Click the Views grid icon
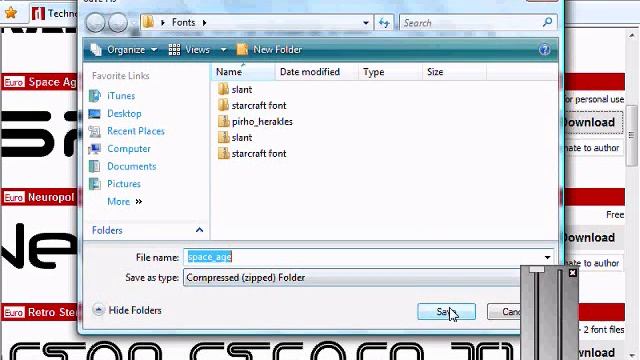Viewport: 640px width, 360px height. click(174, 50)
